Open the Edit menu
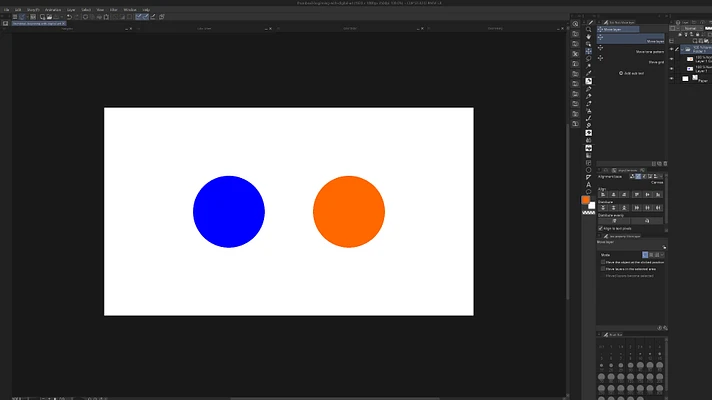 click(18, 10)
